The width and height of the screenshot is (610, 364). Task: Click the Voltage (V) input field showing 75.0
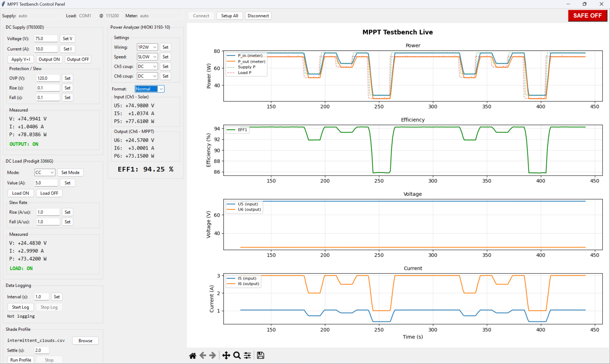click(x=46, y=39)
